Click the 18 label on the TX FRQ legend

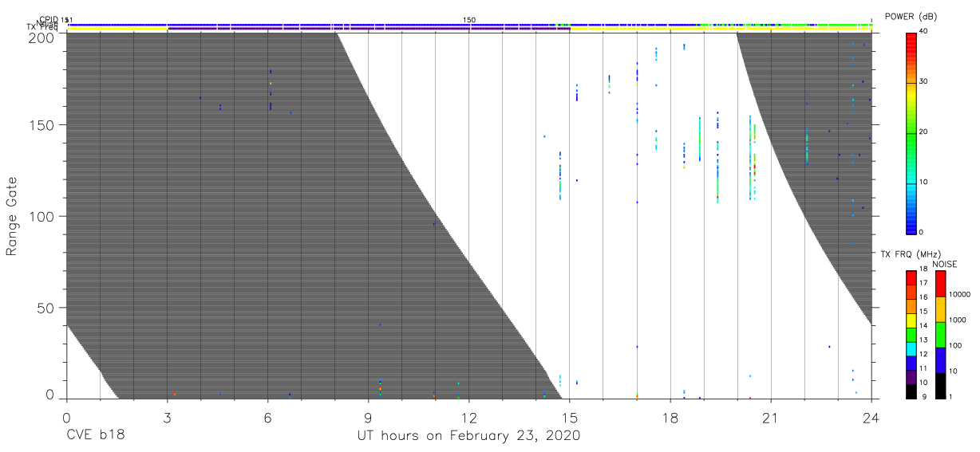(x=924, y=269)
